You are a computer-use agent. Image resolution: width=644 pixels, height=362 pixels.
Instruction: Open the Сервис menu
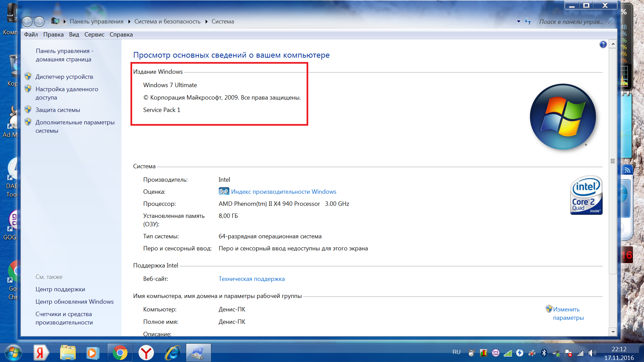point(94,35)
